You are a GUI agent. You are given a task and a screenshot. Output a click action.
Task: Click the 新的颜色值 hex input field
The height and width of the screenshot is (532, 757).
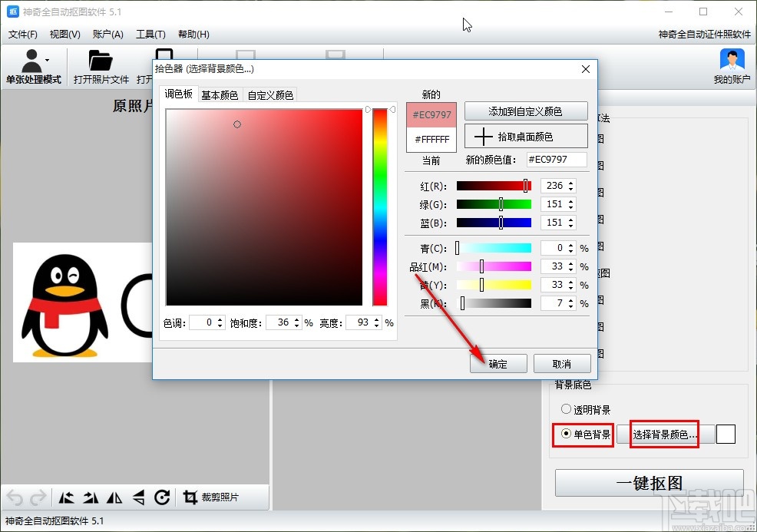coord(556,160)
